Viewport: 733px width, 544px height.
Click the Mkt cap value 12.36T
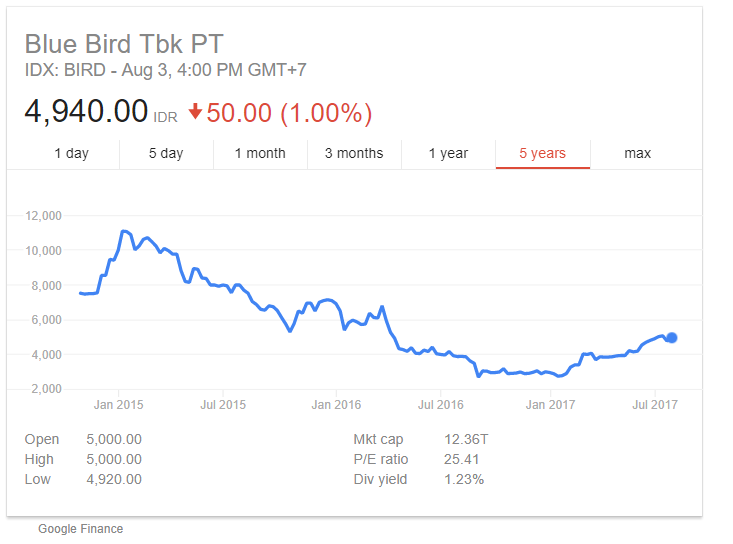[467, 439]
